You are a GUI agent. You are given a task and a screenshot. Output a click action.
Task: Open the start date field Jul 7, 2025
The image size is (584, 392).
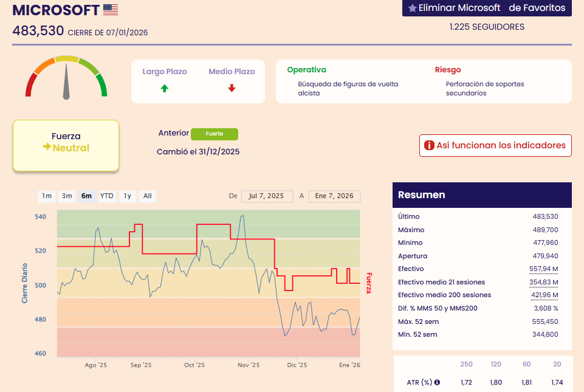coord(266,196)
